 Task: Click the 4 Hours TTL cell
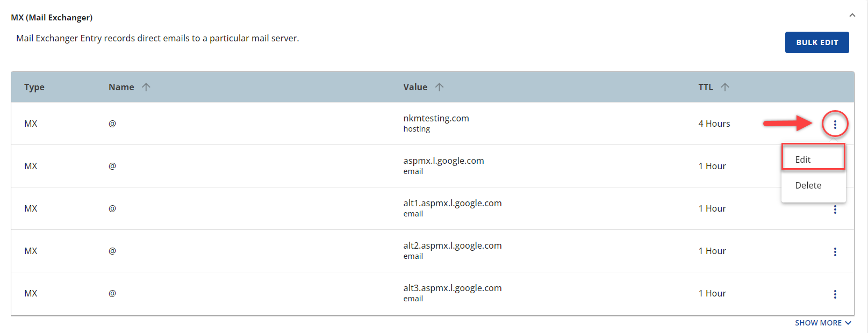tap(714, 124)
